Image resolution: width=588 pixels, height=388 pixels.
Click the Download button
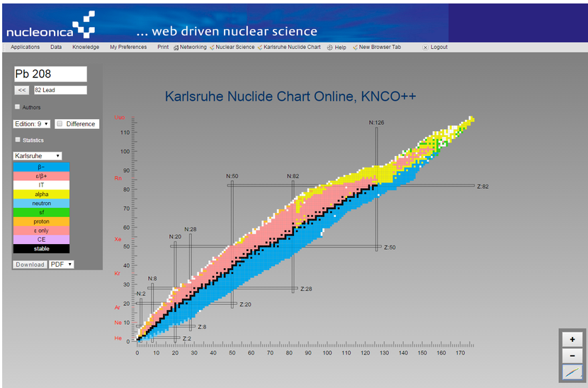pos(30,265)
